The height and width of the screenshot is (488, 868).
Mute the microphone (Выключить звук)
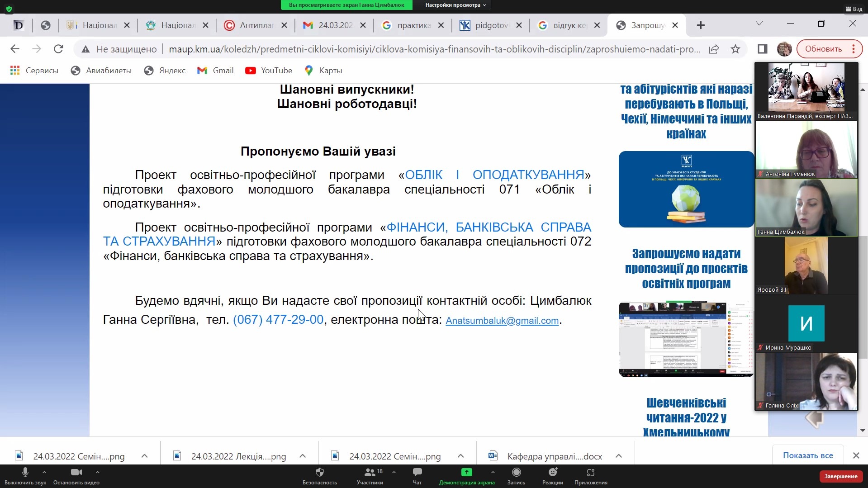25,476
